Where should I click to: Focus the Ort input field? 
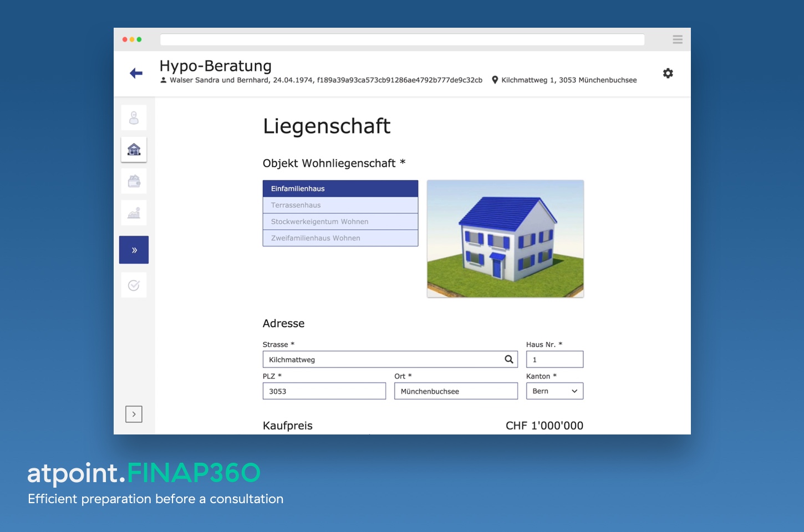click(456, 391)
